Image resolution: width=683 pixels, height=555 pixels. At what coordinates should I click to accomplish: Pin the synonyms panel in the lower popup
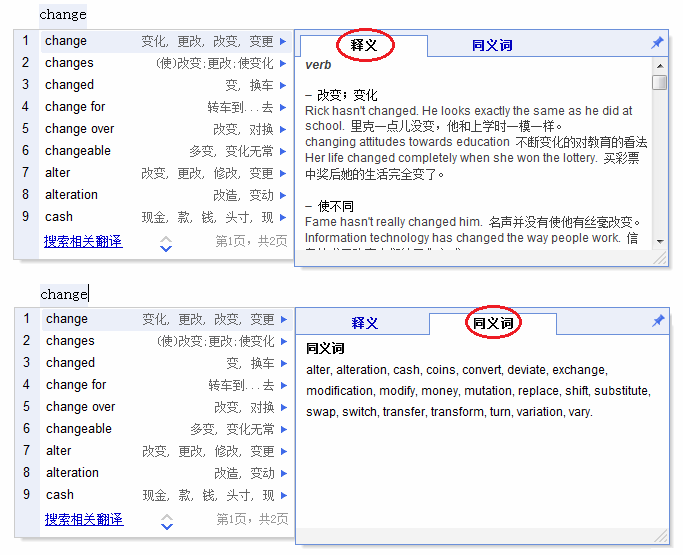coord(657,321)
